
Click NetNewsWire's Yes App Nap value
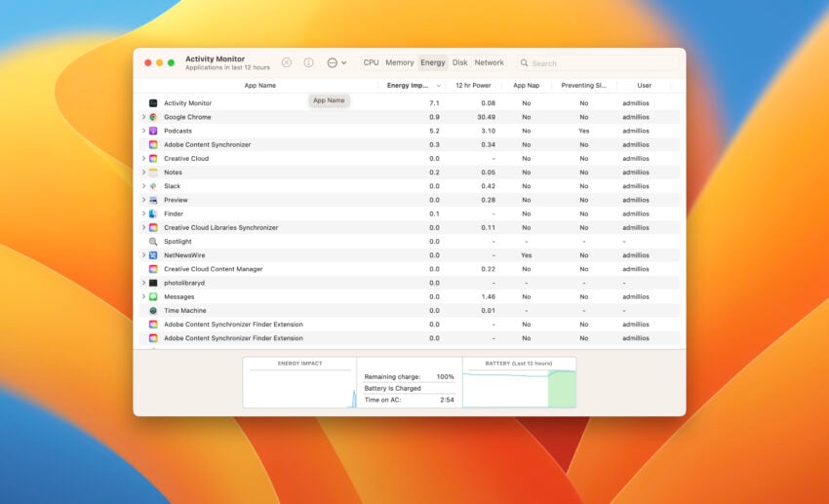pos(526,255)
